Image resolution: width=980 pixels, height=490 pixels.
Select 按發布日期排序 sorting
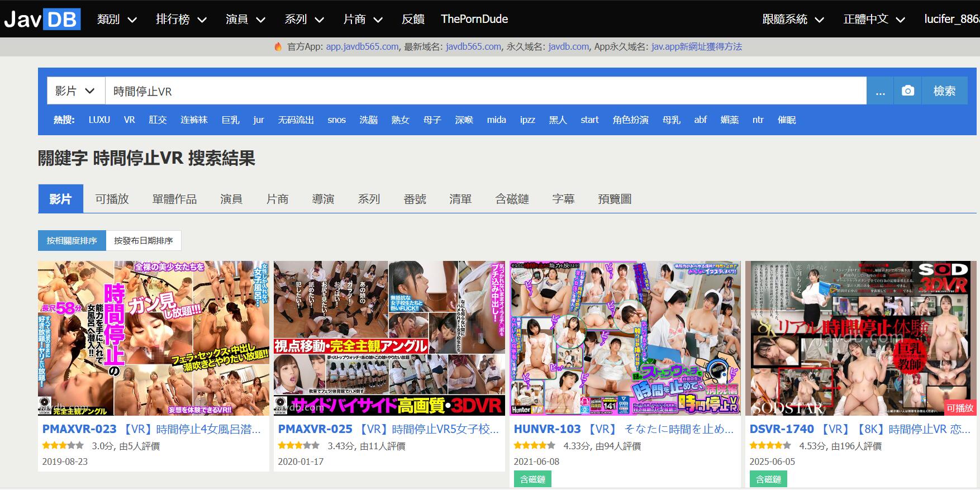[144, 240]
